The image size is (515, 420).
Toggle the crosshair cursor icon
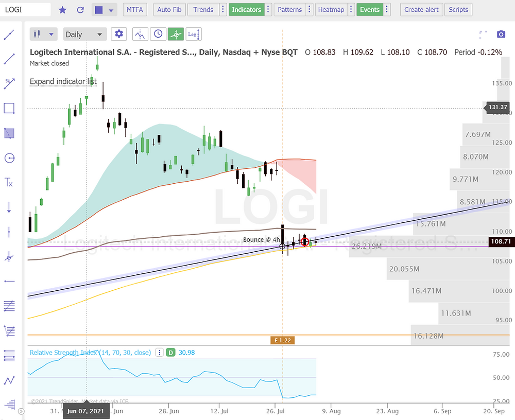tap(176, 34)
